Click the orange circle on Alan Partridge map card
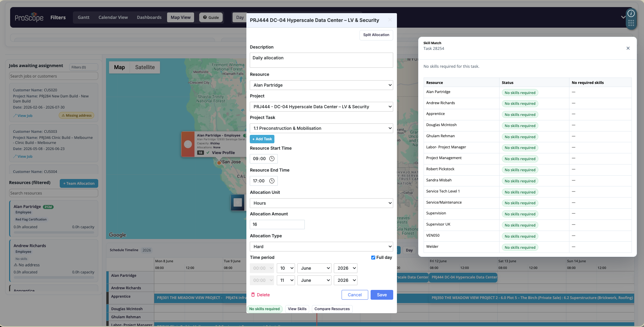Image resolution: width=644 pixels, height=327 pixels. click(x=188, y=144)
